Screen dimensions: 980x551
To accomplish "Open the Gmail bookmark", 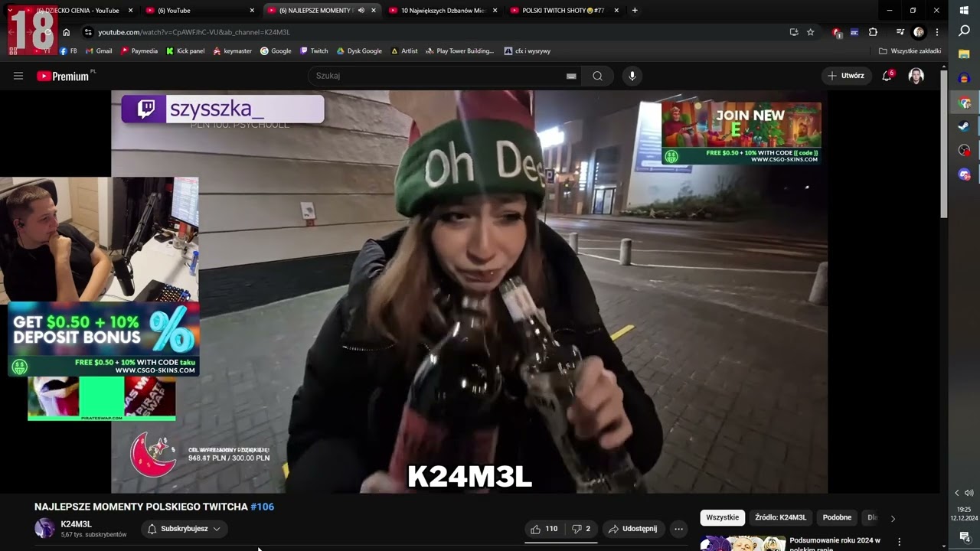I will point(99,51).
